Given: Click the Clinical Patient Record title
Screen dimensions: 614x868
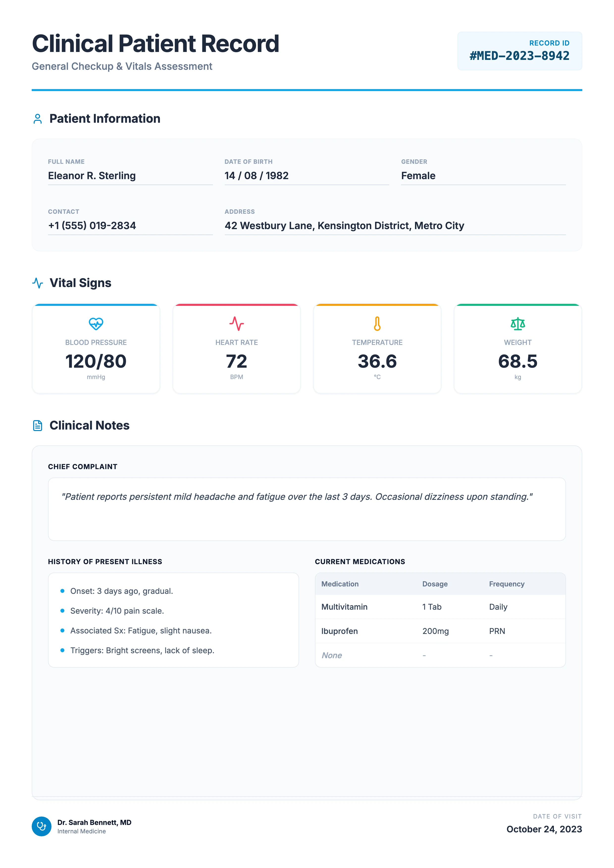Looking at the screenshot, I should pos(155,44).
